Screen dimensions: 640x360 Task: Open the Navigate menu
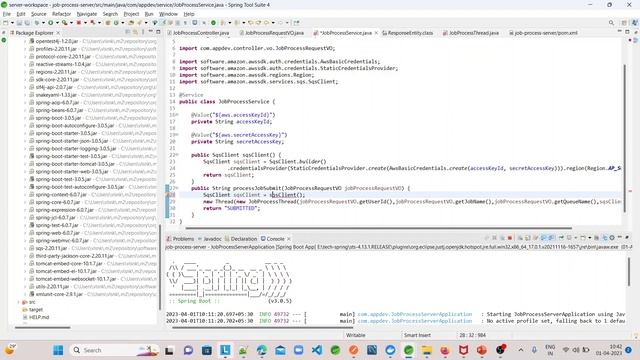point(87,14)
